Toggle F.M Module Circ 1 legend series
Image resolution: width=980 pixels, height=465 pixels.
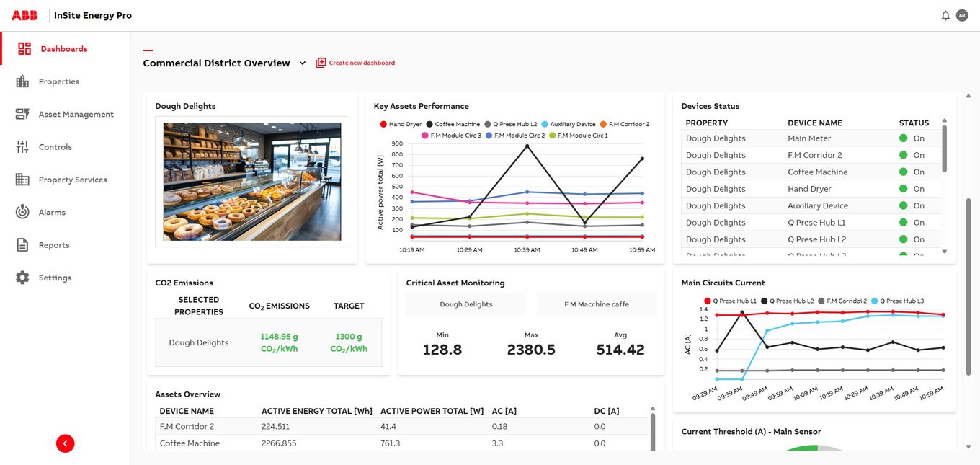(x=578, y=136)
